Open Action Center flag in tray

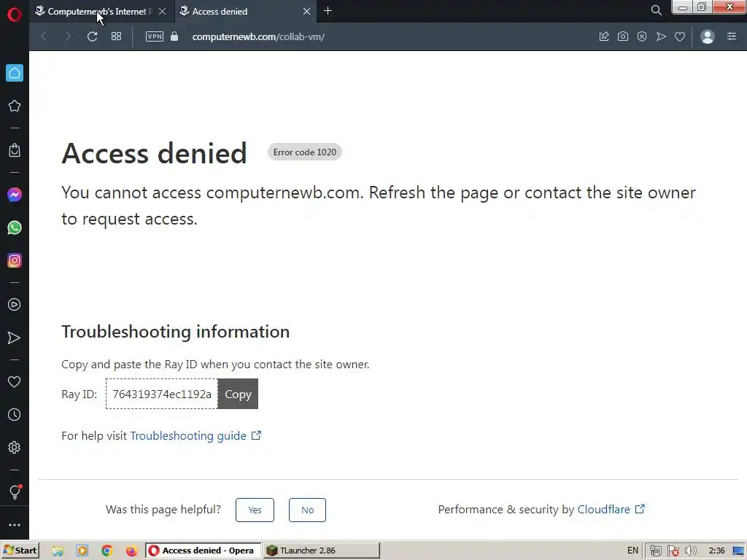pos(673,551)
